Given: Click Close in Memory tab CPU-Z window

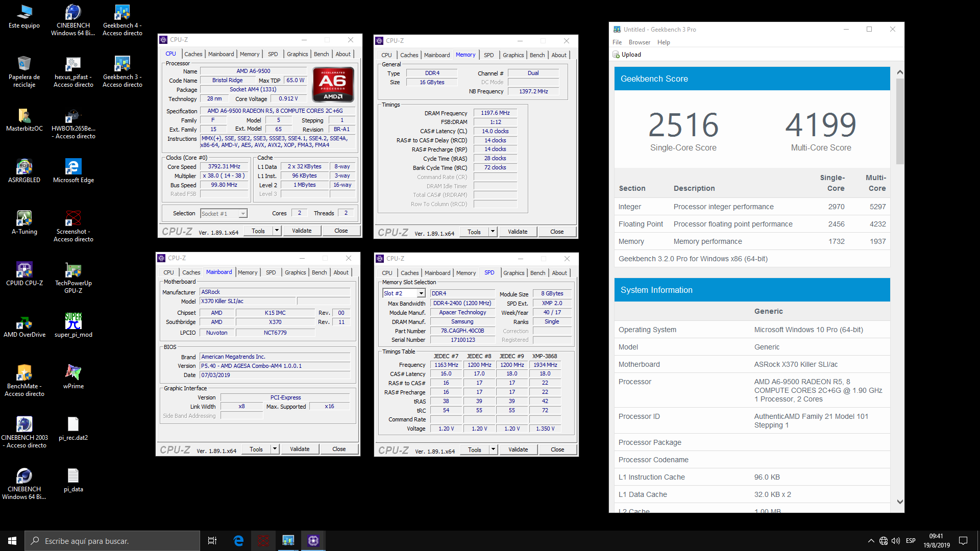Looking at the screenshot, I should pyautogui.click(x=557, y=232).
